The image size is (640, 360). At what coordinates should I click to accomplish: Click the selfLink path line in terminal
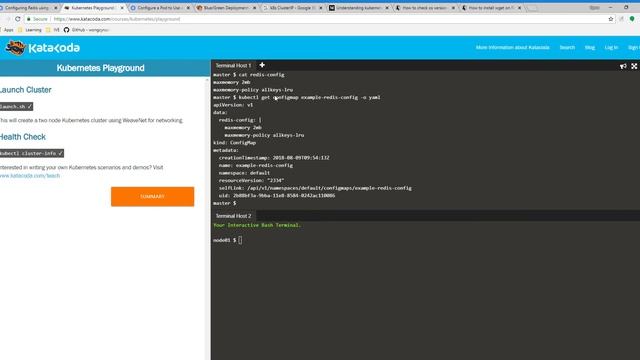tap(315, 188)
